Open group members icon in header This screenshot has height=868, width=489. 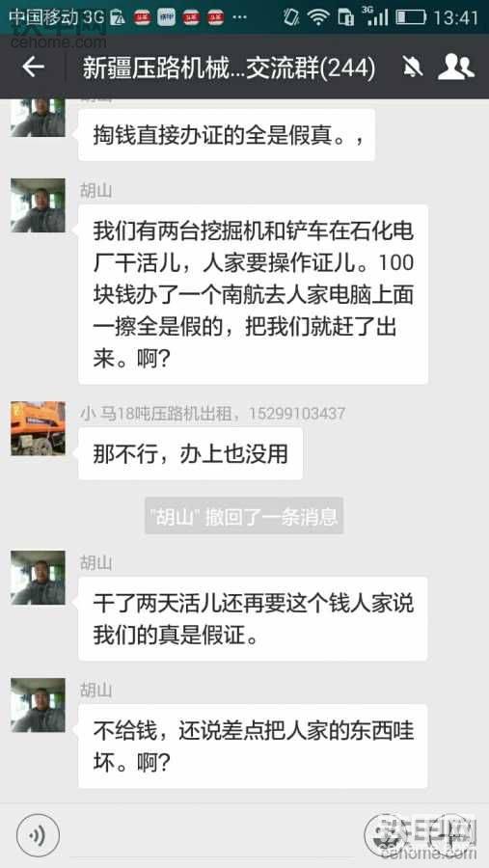pos(456,67)
